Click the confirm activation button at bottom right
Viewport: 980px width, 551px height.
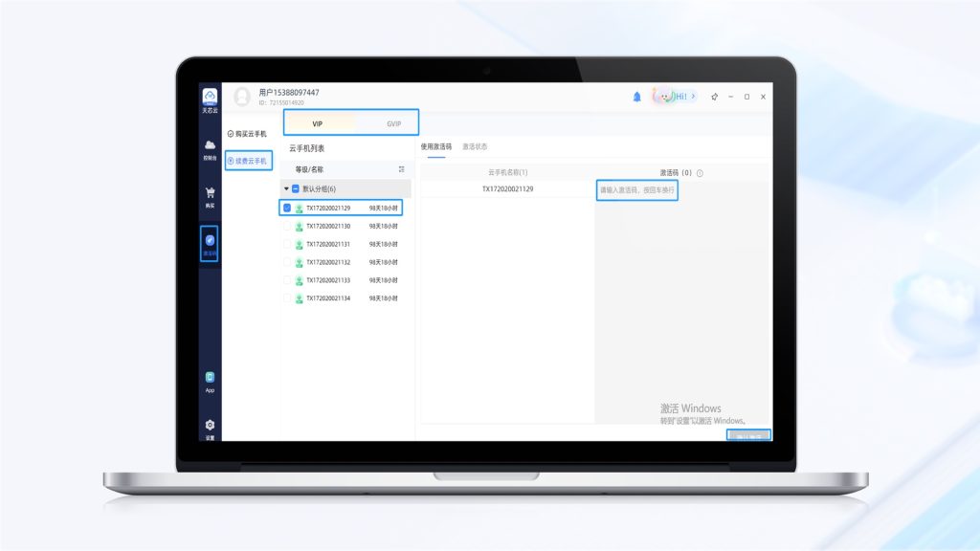(x=748, y=436)
